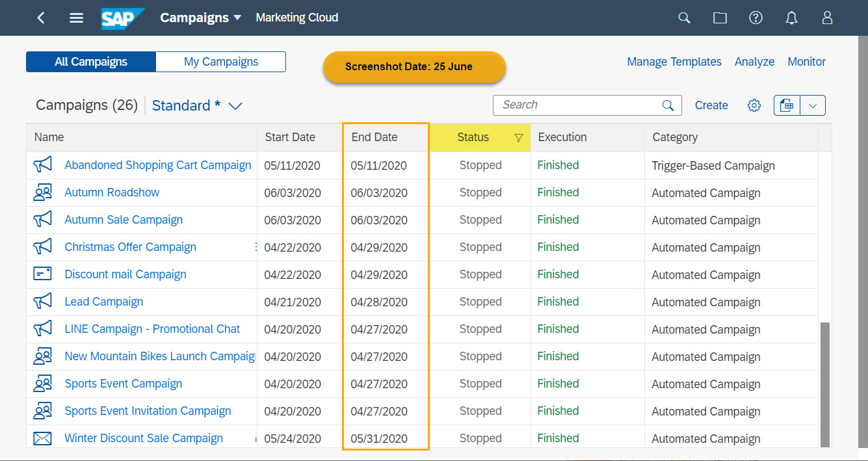Open the folder icon in header
This screenshot has width=868, height=461.
(720, 18)
